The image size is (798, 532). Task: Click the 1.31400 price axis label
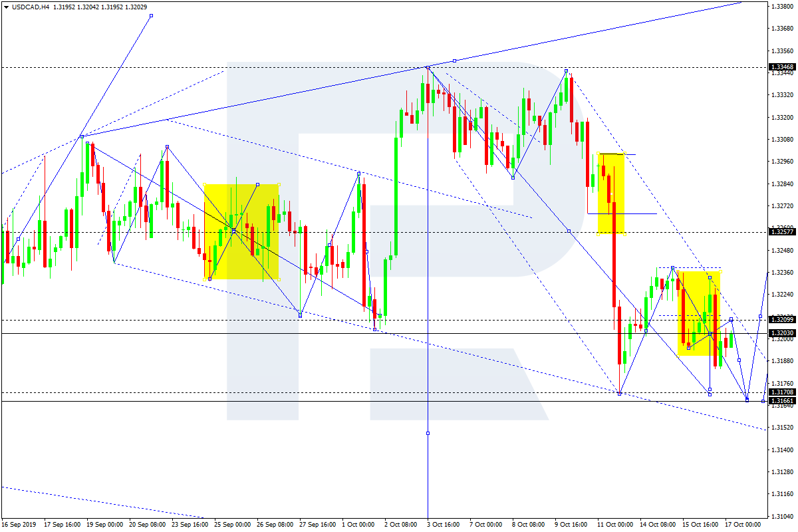click(781, 450)
